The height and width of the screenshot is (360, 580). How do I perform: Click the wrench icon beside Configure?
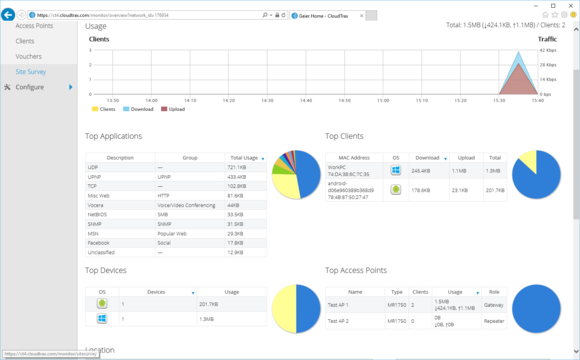pyautogui.click(x=7, y=87)
